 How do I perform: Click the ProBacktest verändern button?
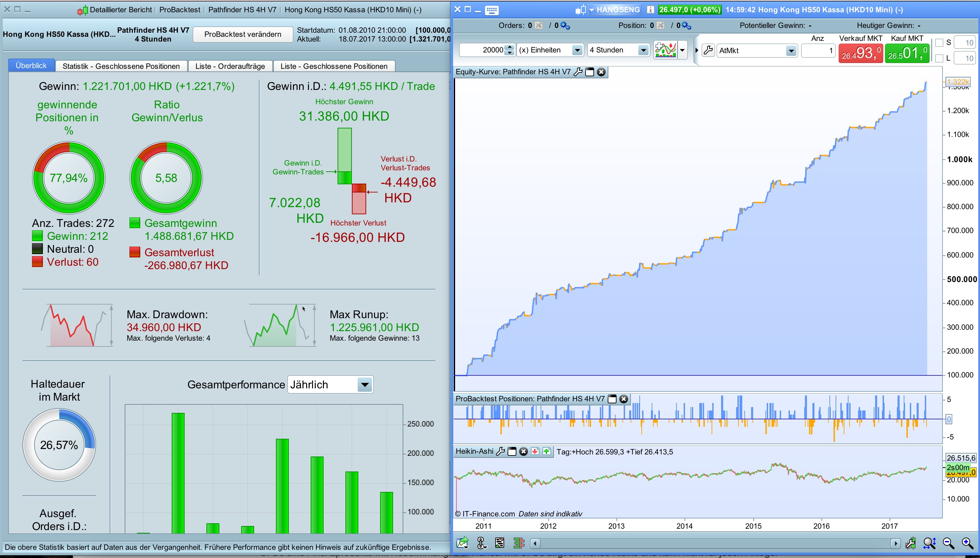click(x=243, y=34)
